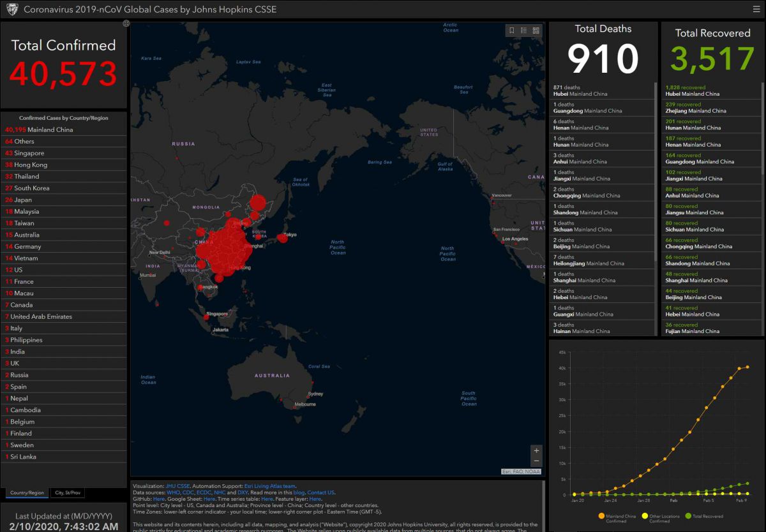Switch to the City, St/Prov tab

68,492
